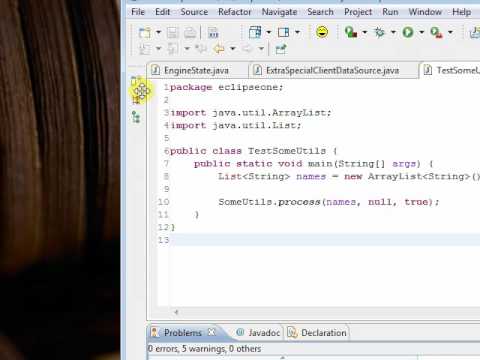Click the yellow Back navigation arrow

click(219, 49)
